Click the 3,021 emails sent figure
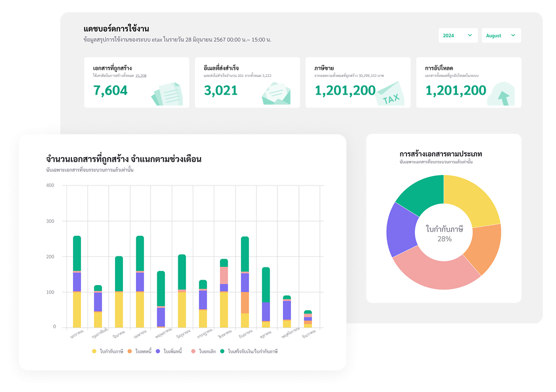Viewport: 556px width, 392px height. coord(221,91)
